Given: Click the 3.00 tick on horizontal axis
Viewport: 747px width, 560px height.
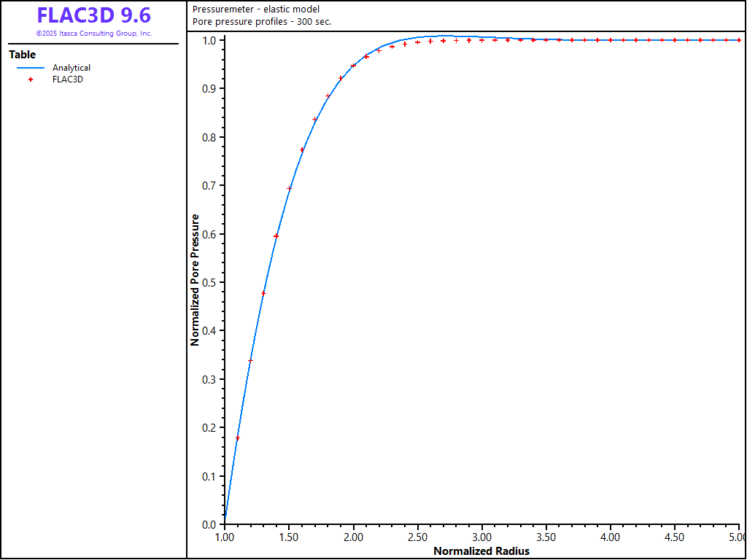Looking at the screenshot, I should point(481,537).
